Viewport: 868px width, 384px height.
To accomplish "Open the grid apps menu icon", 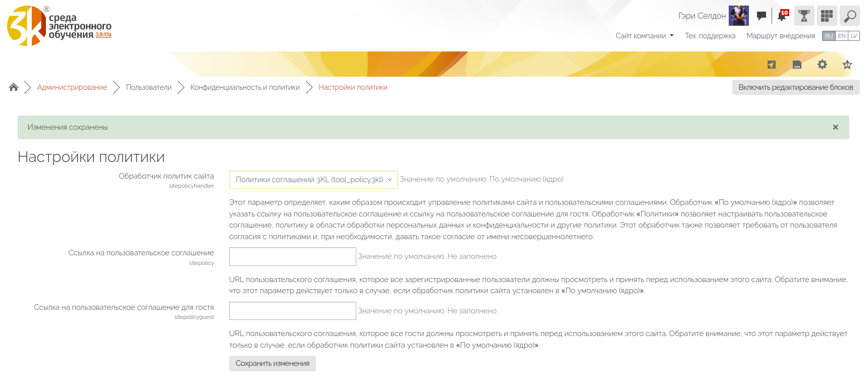I will [827, 16].
